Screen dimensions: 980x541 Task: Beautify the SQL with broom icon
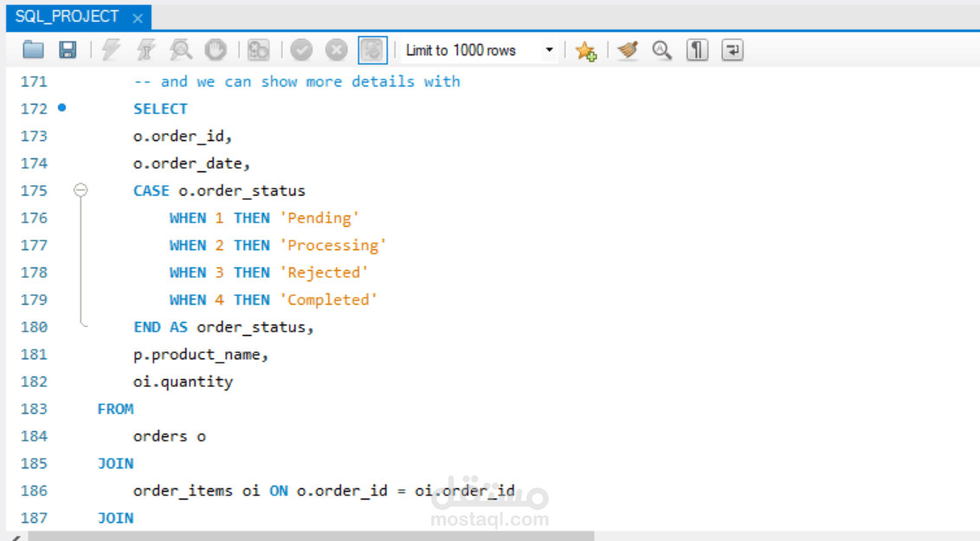click(x=628, y=50)
